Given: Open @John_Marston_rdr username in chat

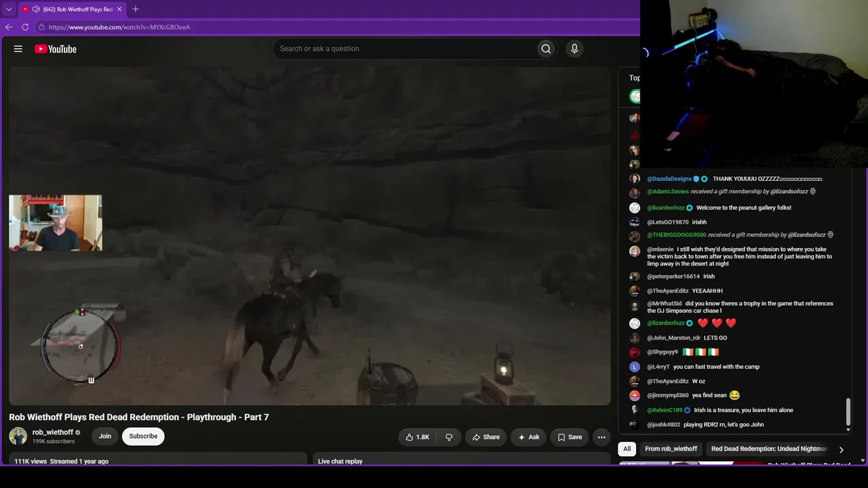Looking at the screenshot, I should point(674,338).
